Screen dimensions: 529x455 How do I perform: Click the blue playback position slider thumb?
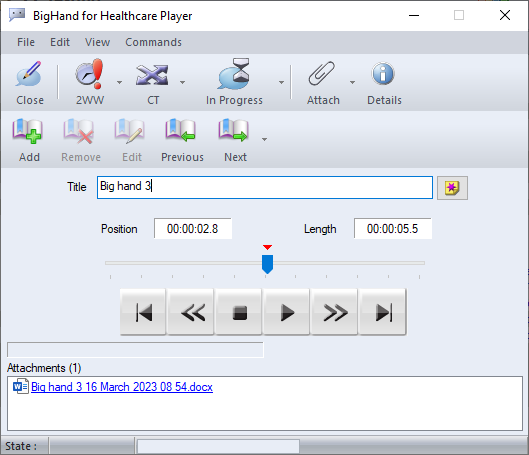(x=268, y=264)
